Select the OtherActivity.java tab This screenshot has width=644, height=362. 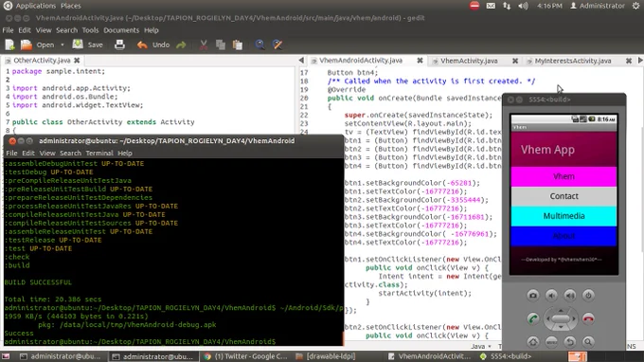coord(42,61)
